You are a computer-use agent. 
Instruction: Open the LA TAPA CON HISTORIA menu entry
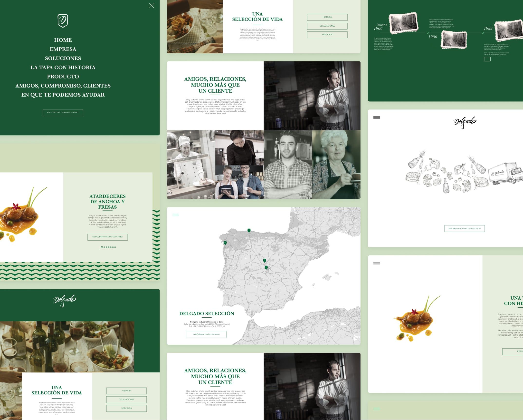(63, 68)
